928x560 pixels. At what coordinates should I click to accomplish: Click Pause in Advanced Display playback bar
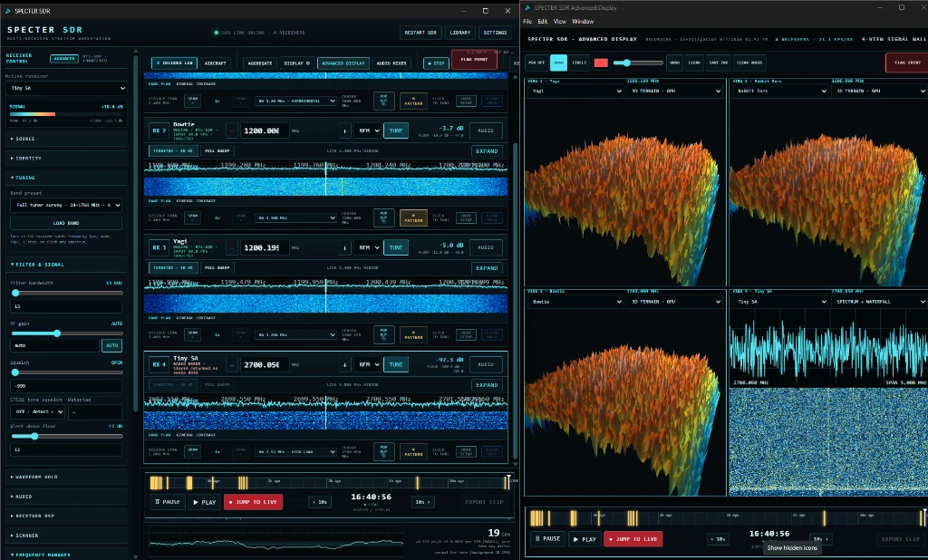[548, 538]
